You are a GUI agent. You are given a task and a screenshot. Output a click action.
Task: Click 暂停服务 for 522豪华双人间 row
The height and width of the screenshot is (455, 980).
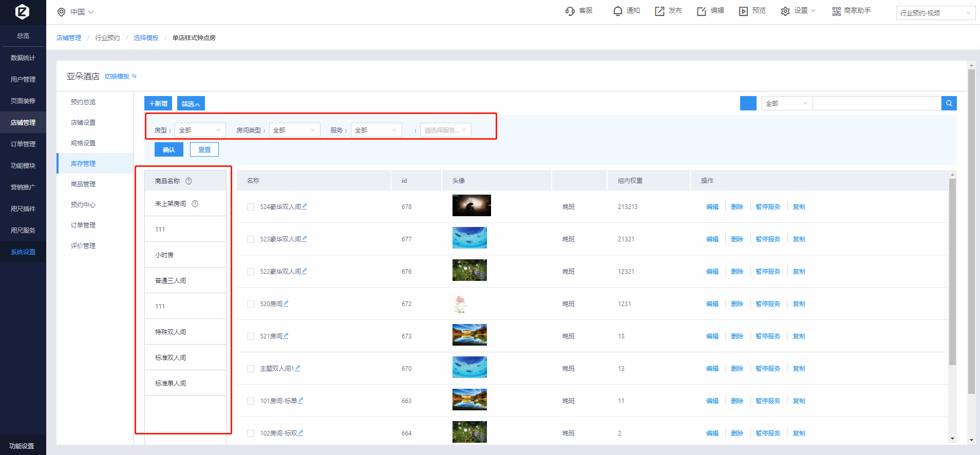[x=768, y=272]
